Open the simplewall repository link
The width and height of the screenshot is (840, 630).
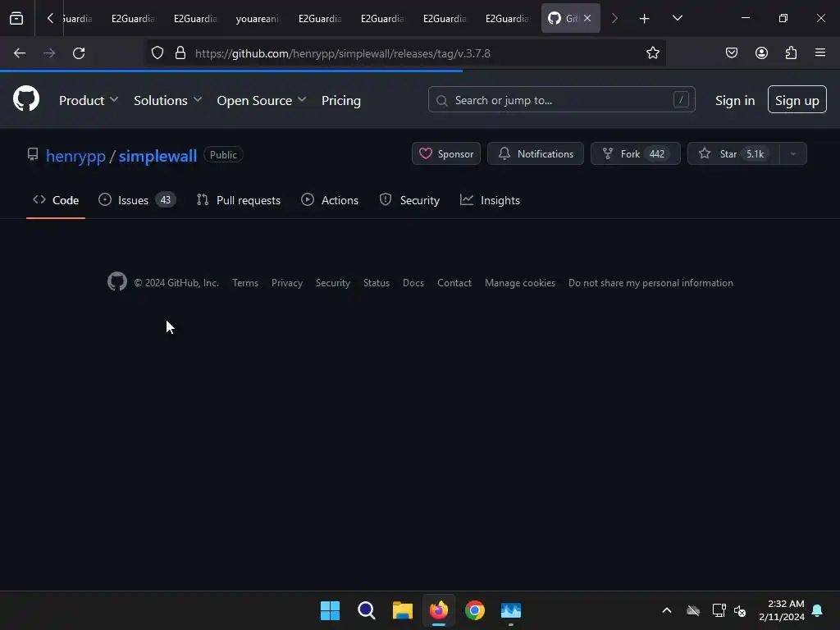point(157,155)
